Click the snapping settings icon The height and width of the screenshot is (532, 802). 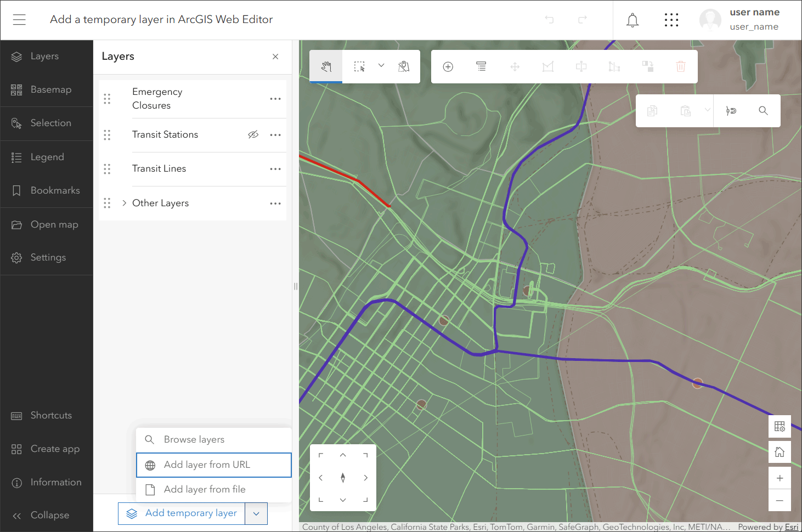click(x=731, y=111)
